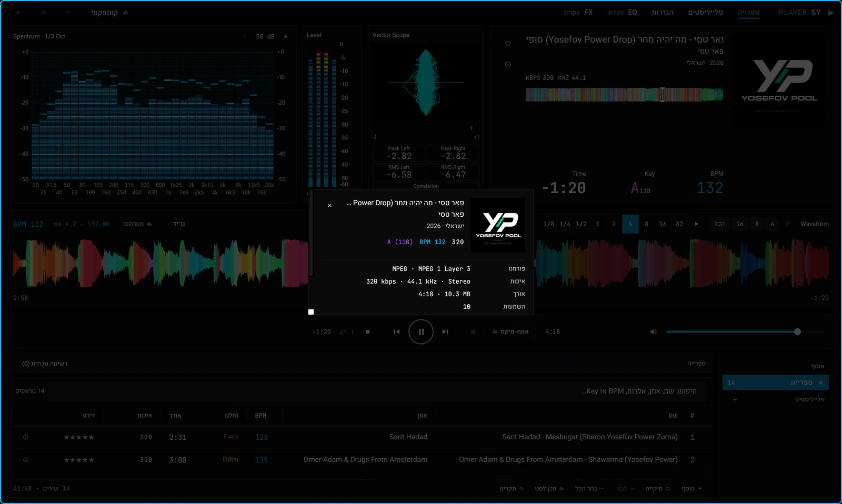Screen dimensions: 842x504
Task: Toggle shuffle mode icon
Action: pyautogui.click(x=473, y=331)
